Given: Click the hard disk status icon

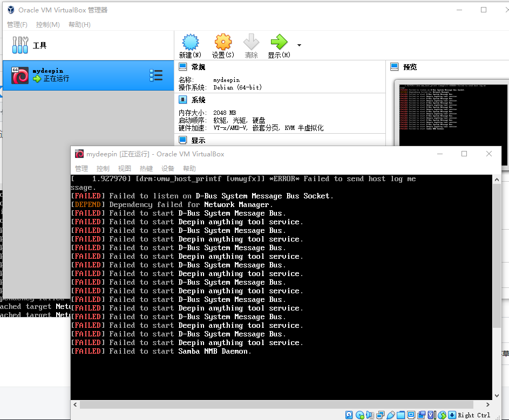Looking at the screenshot, I should coord(349,415).
